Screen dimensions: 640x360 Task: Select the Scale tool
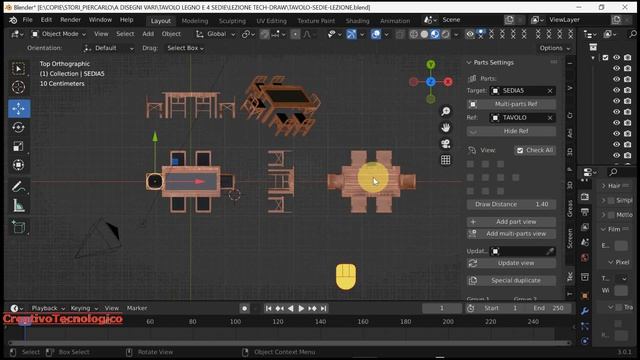coord(18,146)
